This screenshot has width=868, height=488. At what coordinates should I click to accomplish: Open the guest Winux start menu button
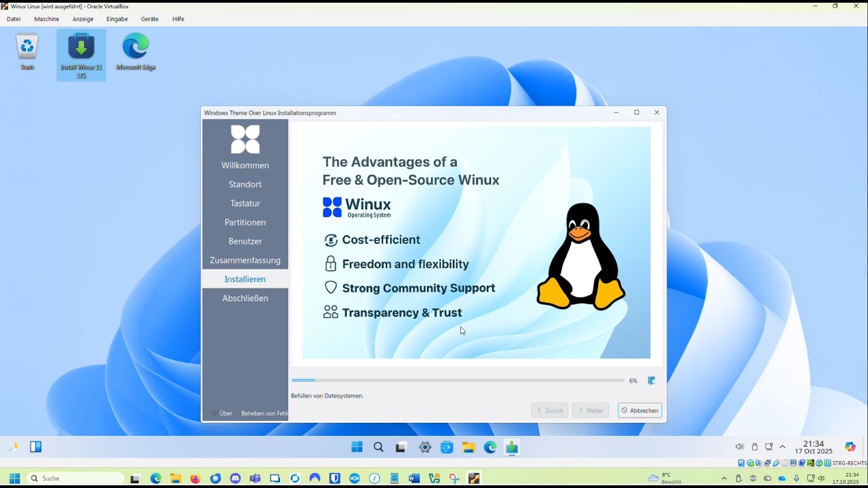pyautogui.click(x=357, y=447)
